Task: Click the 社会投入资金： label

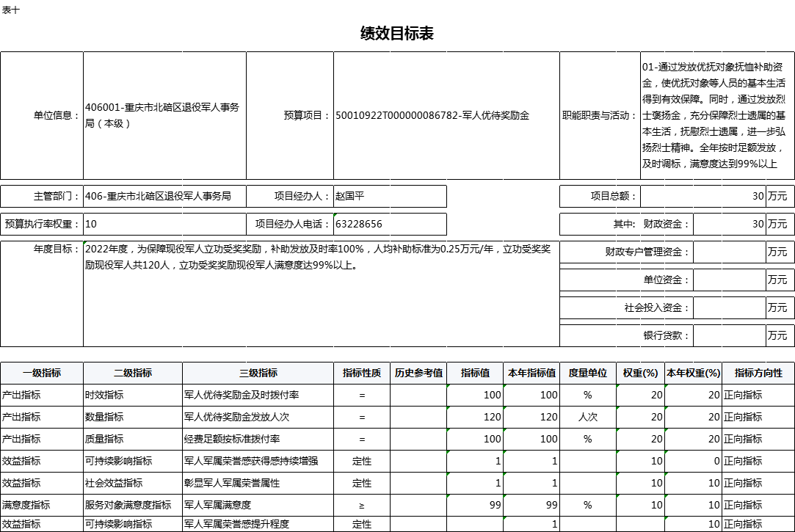Action: pos(627,307)
